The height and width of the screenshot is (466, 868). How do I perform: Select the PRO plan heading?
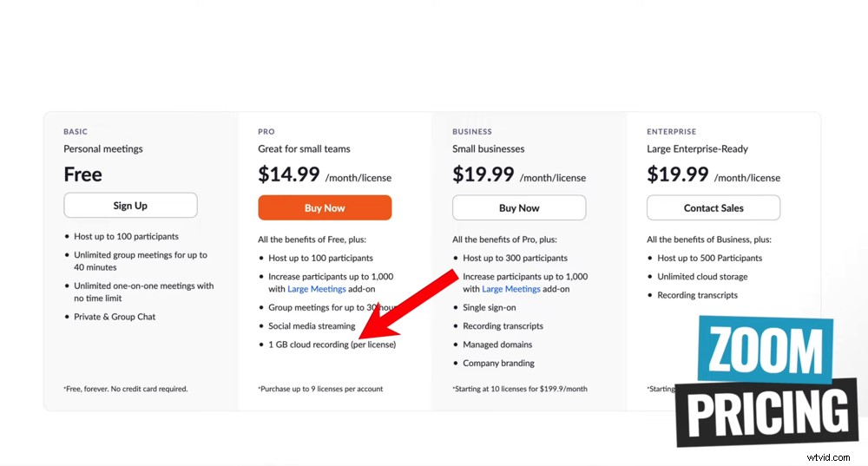266,132
